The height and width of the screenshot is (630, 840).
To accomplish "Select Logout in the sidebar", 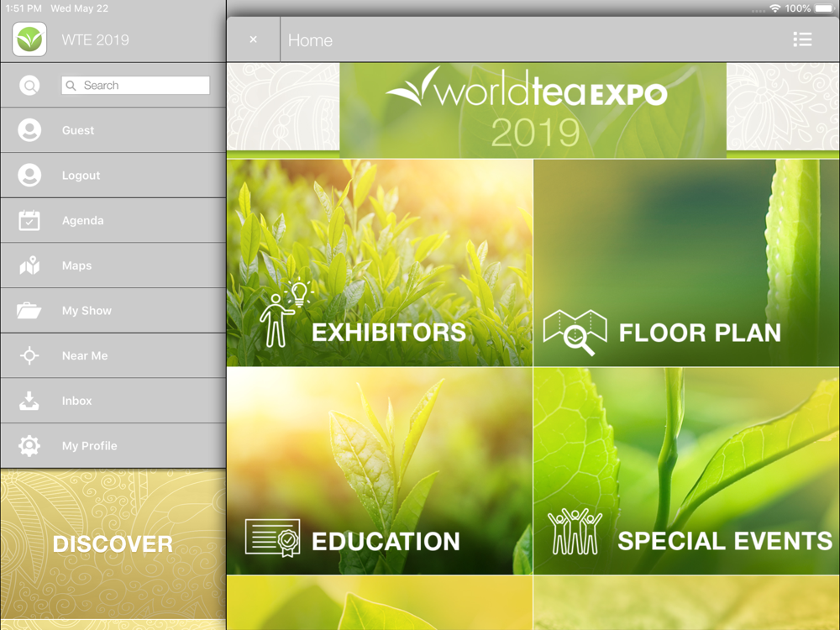I will click(113, 176).
